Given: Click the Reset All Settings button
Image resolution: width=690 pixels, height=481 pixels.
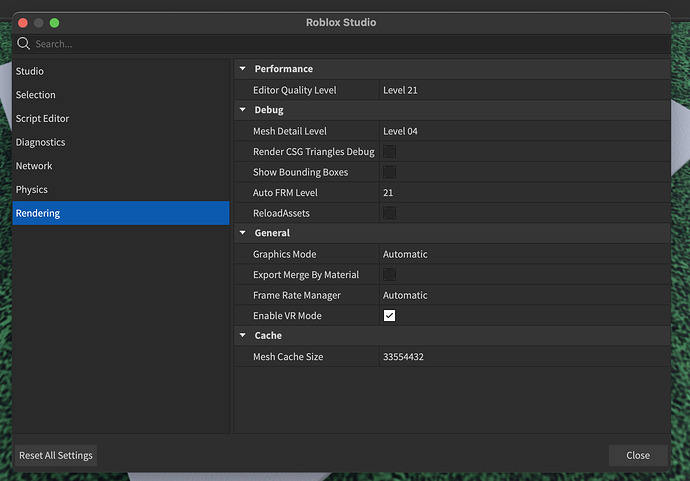Looking at the screenshot, I should coord(56,455).
